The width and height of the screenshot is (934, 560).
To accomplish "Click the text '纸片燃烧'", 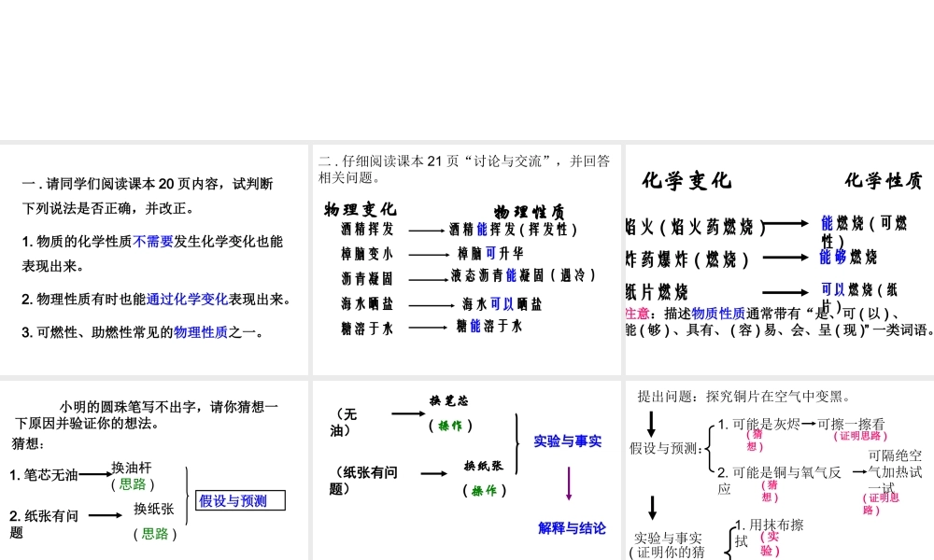I will 657,291.
